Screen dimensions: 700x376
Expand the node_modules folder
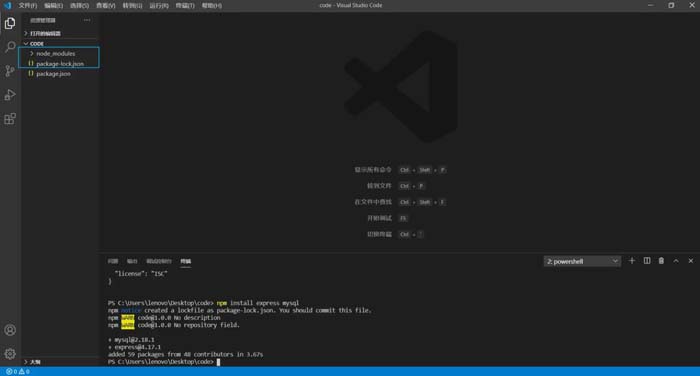point(56,54)
